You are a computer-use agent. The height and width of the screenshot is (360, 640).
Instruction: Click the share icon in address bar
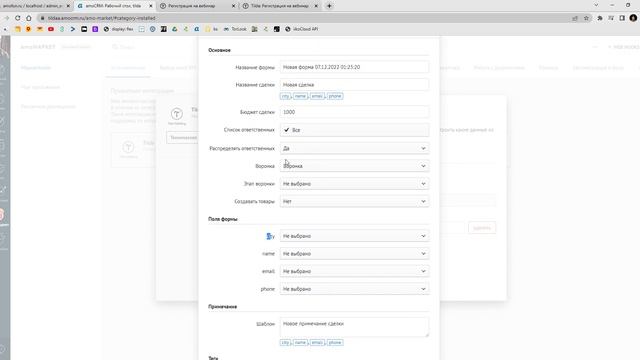(575, 18)
